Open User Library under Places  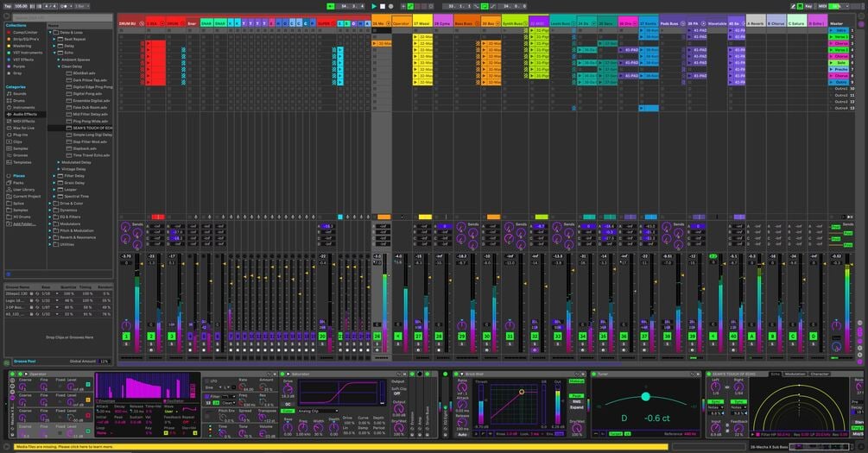24,190
